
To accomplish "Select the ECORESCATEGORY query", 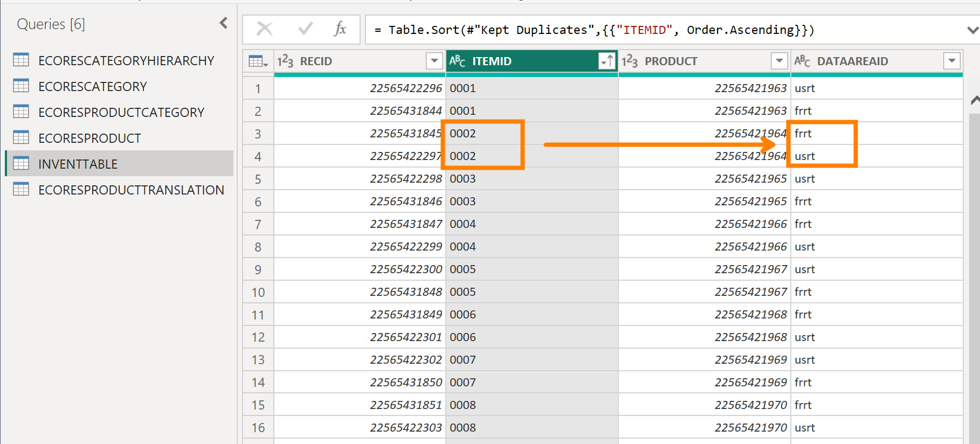I will (x=92, y=87).
